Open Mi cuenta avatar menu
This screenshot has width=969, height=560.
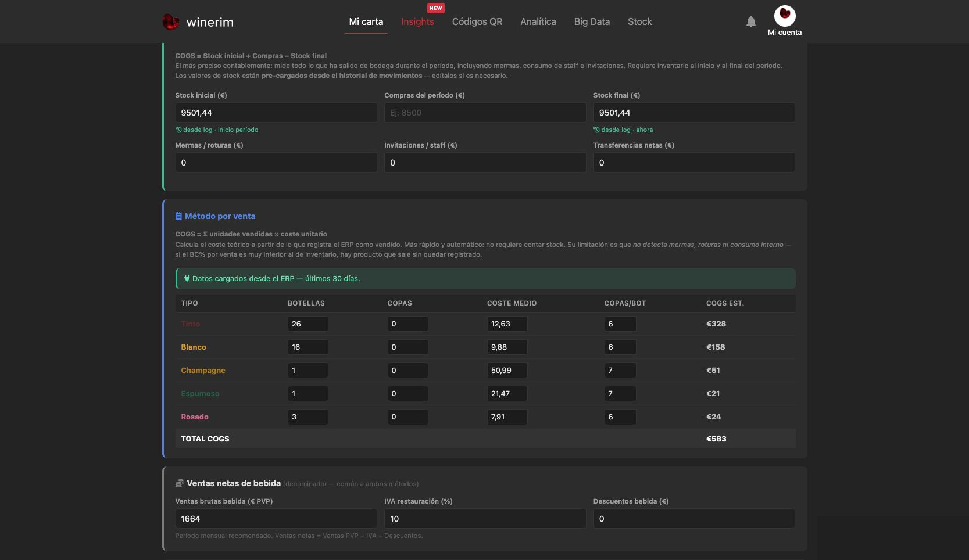[x=785, y=16]
